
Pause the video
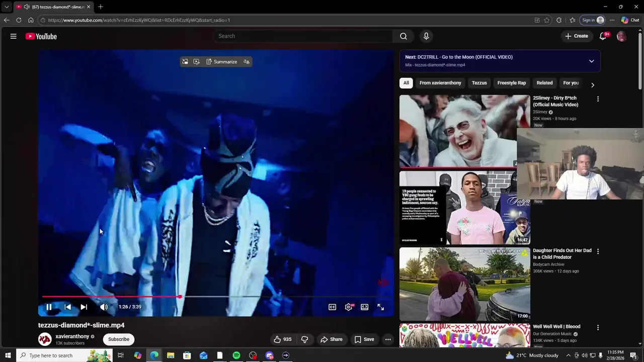(49, 307)
